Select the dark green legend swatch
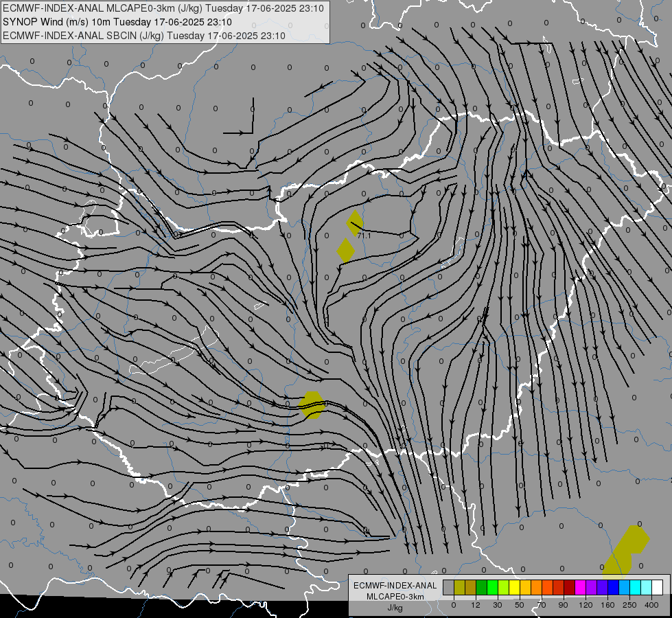Image resolution: width=672 pixels, height=618 pixels. coord(482,588)
